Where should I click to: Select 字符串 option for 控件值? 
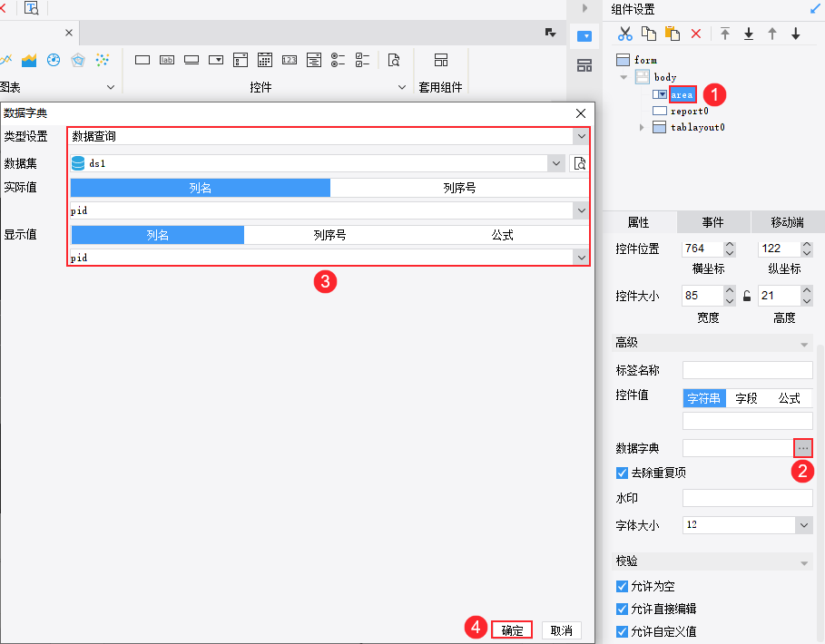click(x=704, y=398)
